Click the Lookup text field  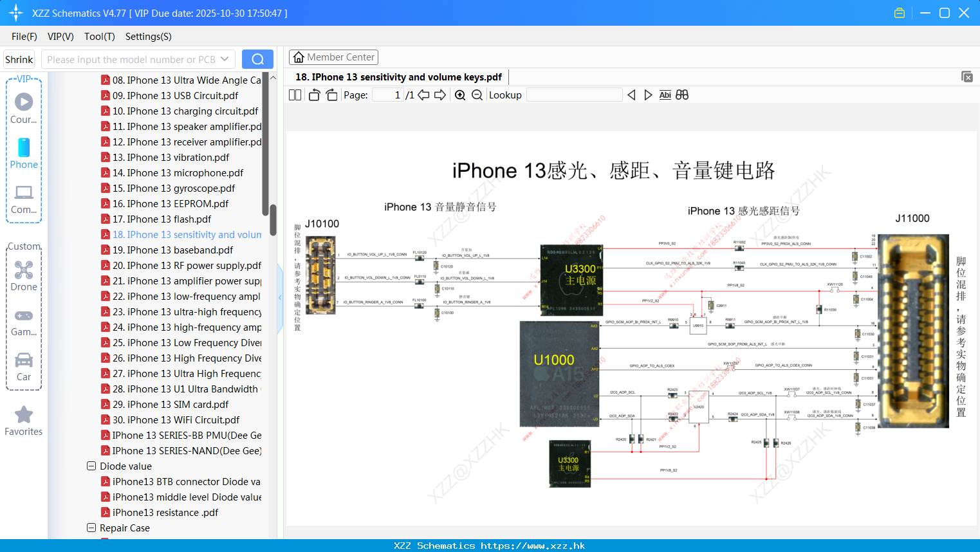click(x=574, y=95)
